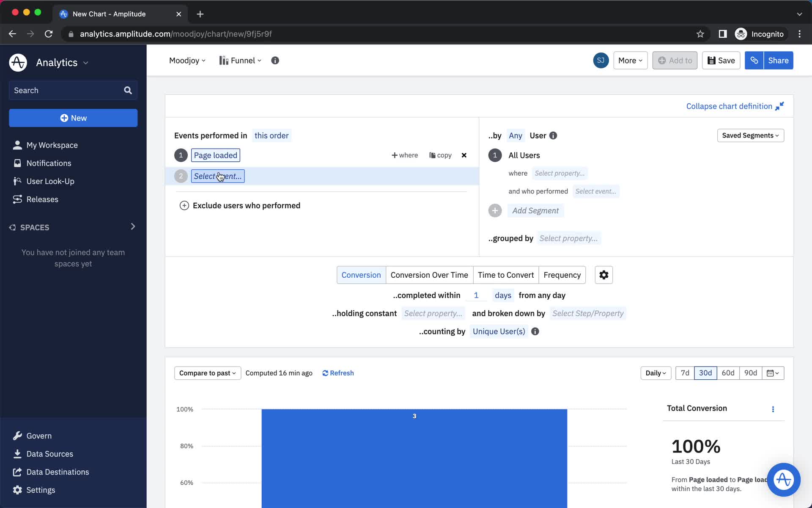Image resolution: width=812 pixels, height=508 pixels.
Task: Expand the Saved Segments dropdown
Action: click(x=750, y=135)
